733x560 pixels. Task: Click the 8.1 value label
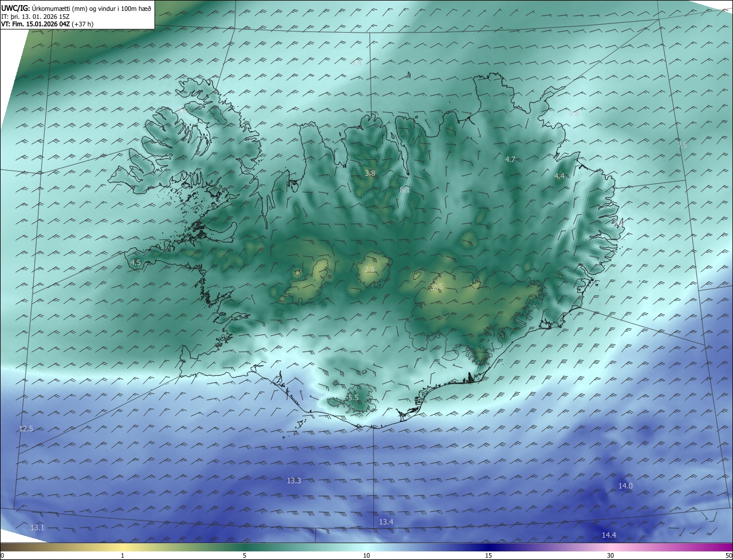(405, 189)
